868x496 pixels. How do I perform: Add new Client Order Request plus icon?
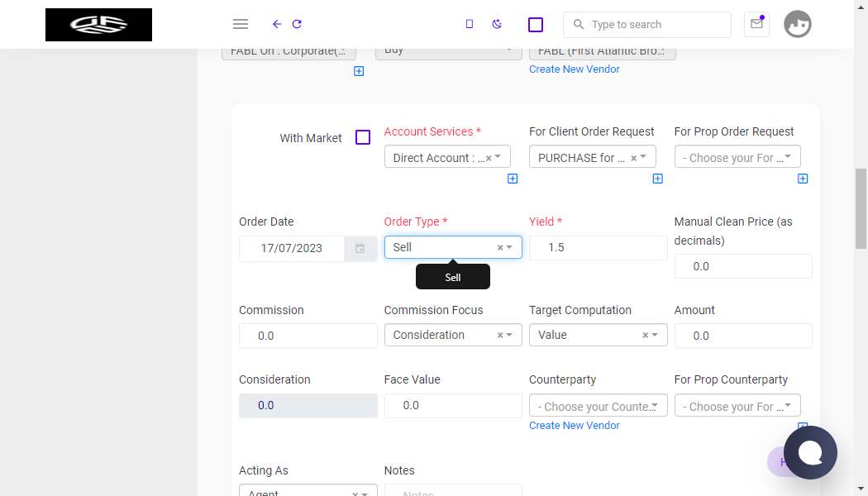[658, 179]
